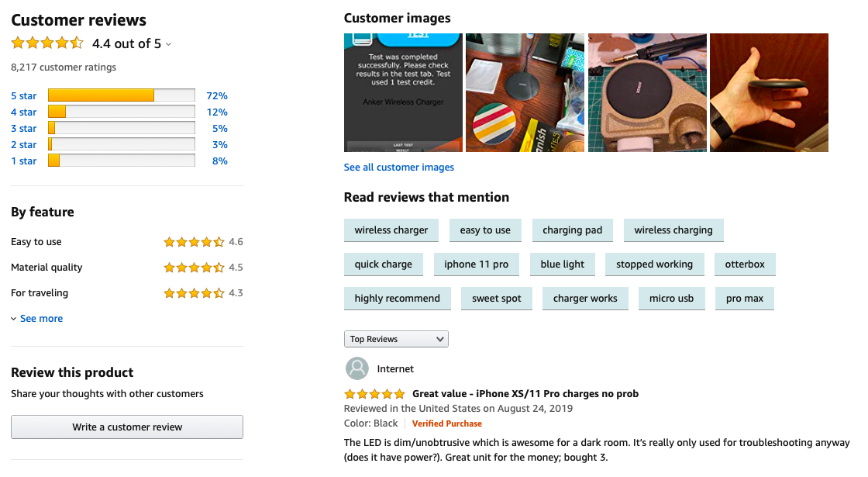Click the five-star rating on the top review

tap(374, 394)
